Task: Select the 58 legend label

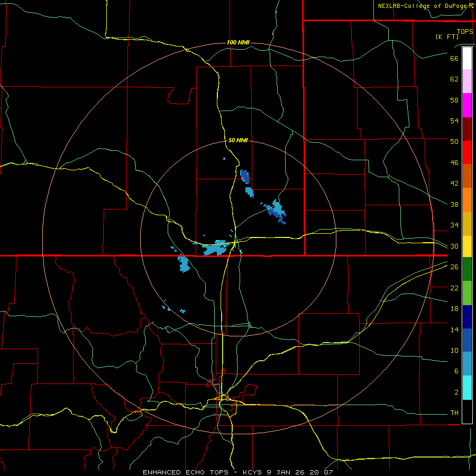Action: tap(454, 100)
